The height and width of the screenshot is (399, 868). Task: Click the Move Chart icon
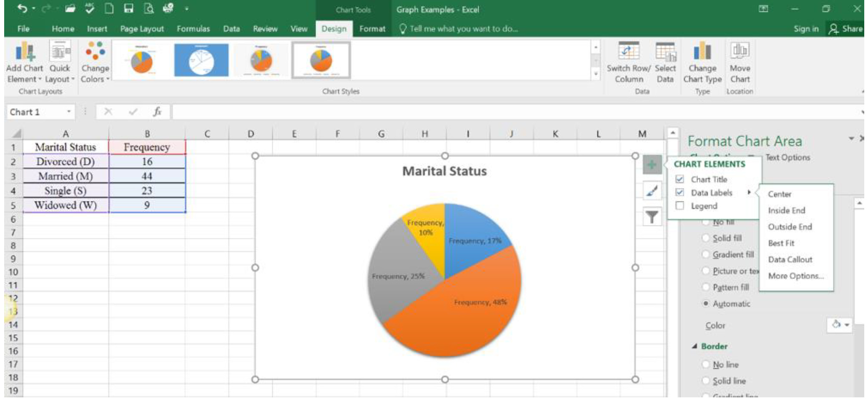tap(740, 63)
